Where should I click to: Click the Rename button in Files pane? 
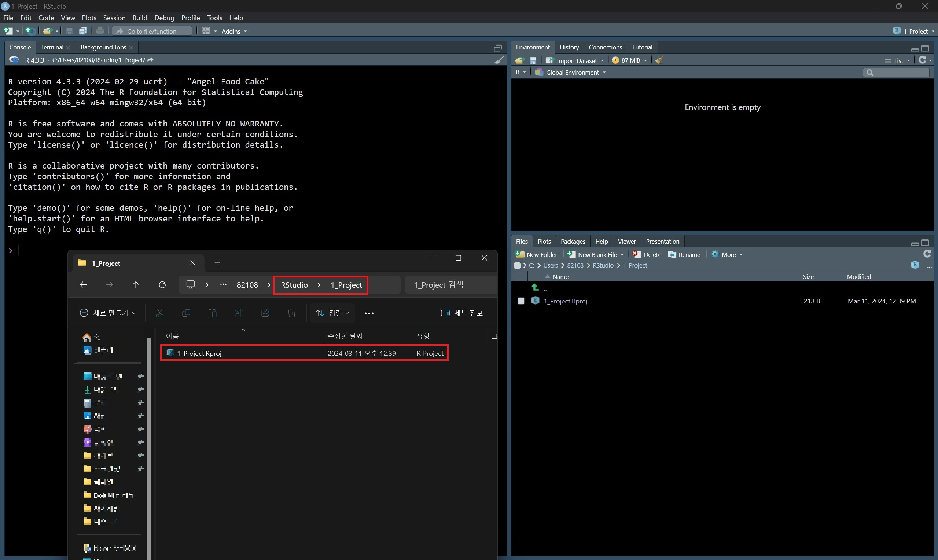click(x=684, y=255)
